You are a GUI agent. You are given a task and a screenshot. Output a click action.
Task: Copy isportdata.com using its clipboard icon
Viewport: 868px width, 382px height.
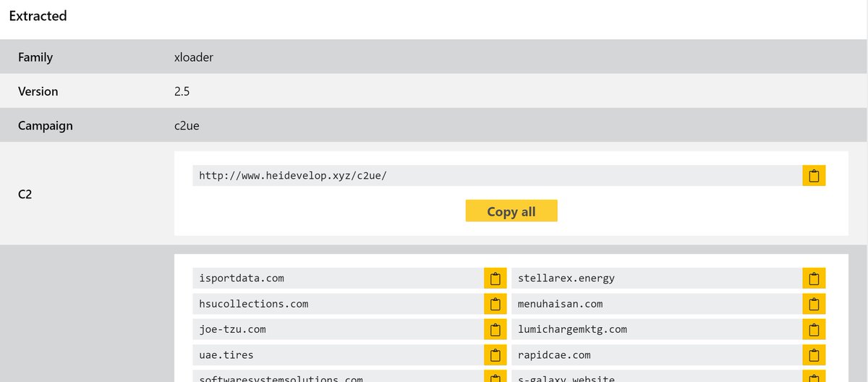495,279
